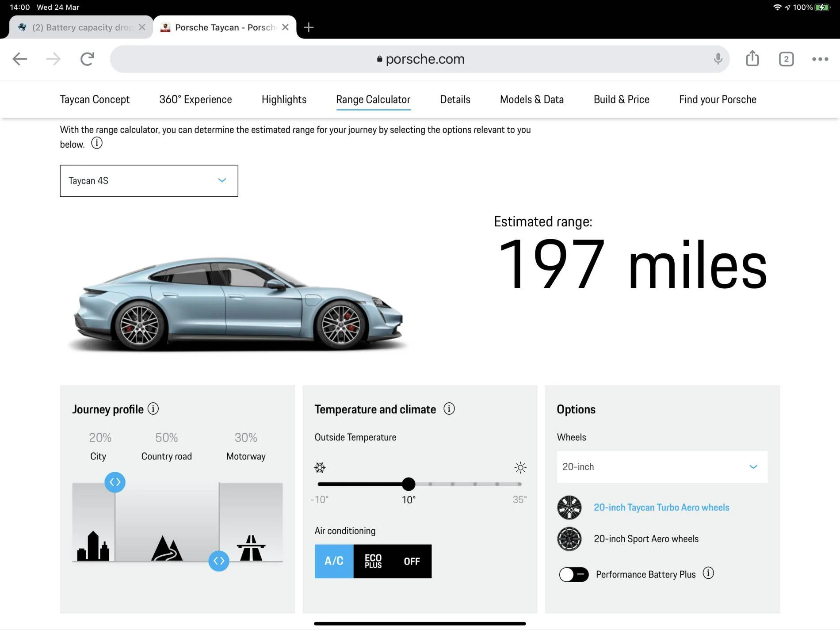Viewport: 840px width, 630px height.
Task: Select ECO PLUS air conditioning mode
Action: point(373,561)
